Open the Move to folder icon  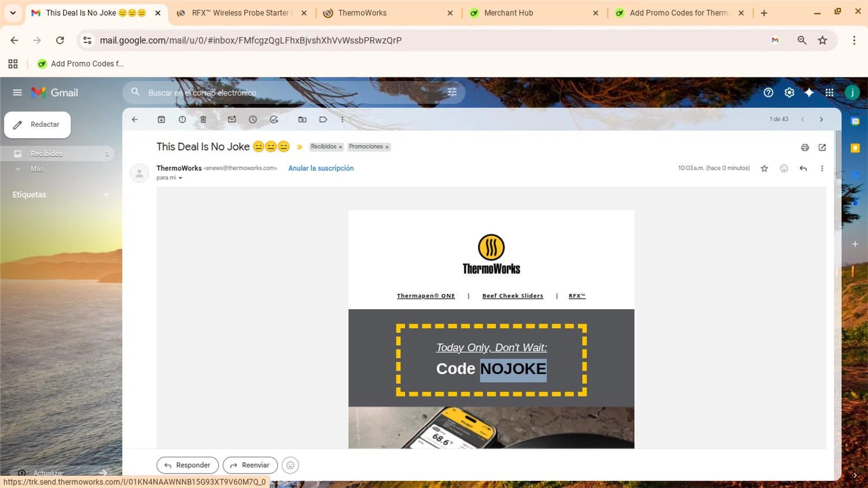pos(302,119)
